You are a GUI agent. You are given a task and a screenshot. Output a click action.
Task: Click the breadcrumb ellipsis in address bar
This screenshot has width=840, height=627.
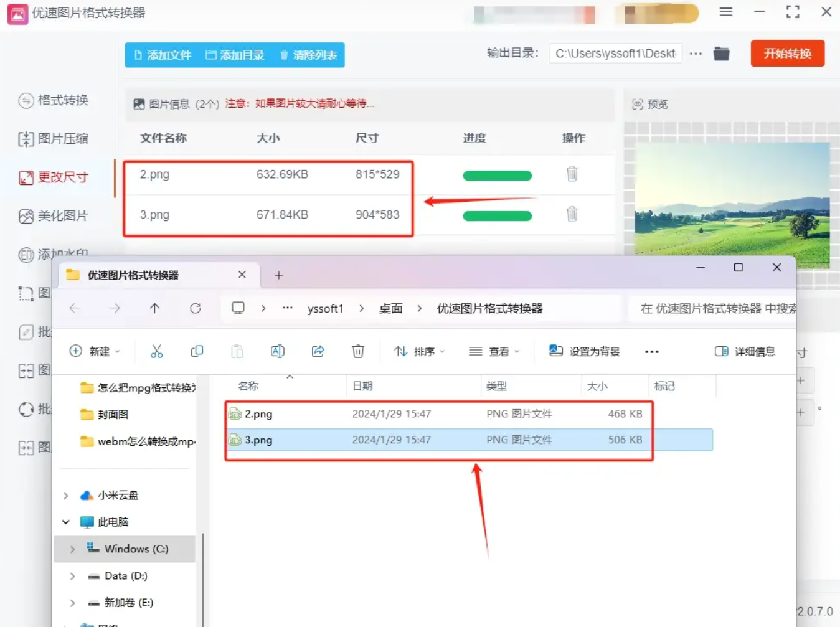287,308
